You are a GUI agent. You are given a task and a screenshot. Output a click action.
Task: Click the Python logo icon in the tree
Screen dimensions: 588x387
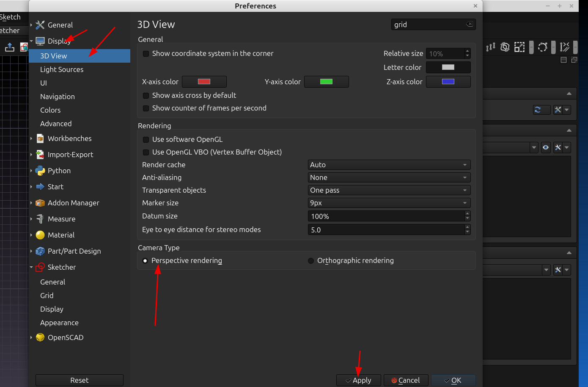pos(40,171)
